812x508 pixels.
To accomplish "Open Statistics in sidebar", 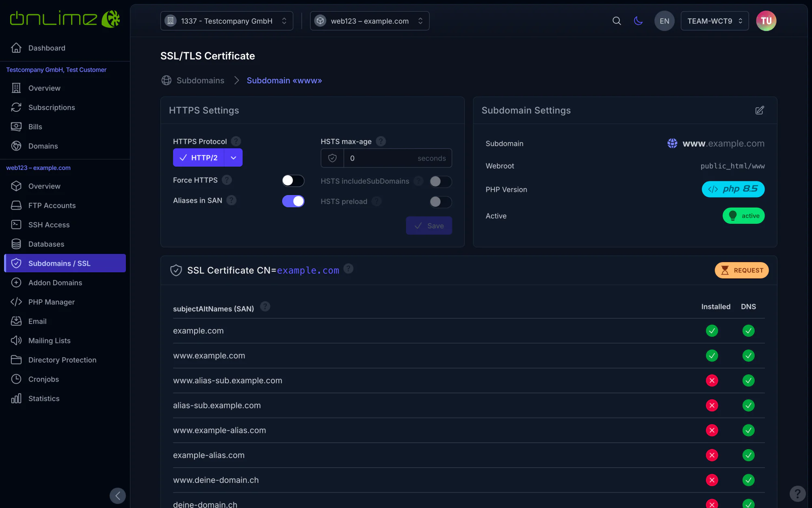I will (x=65, y=398).
